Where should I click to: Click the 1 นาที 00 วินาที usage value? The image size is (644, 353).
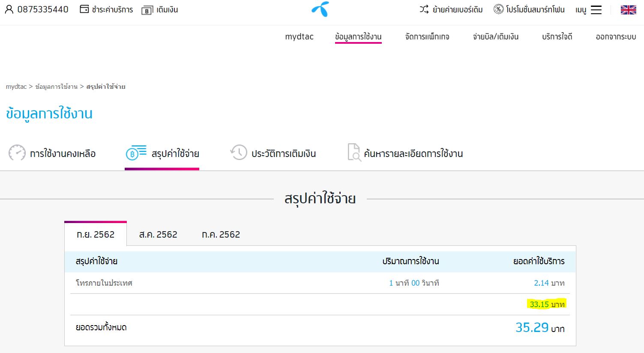tap(414, 283)
